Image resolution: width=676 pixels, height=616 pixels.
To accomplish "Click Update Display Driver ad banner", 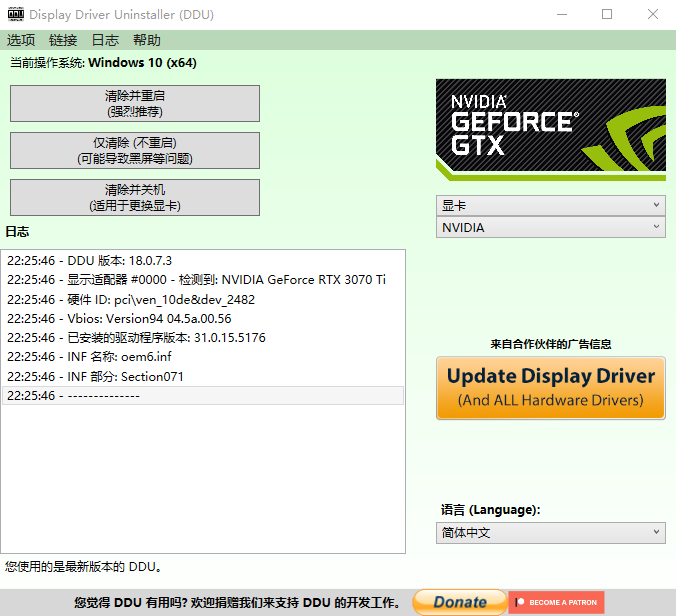I will [x=551, y=388].
